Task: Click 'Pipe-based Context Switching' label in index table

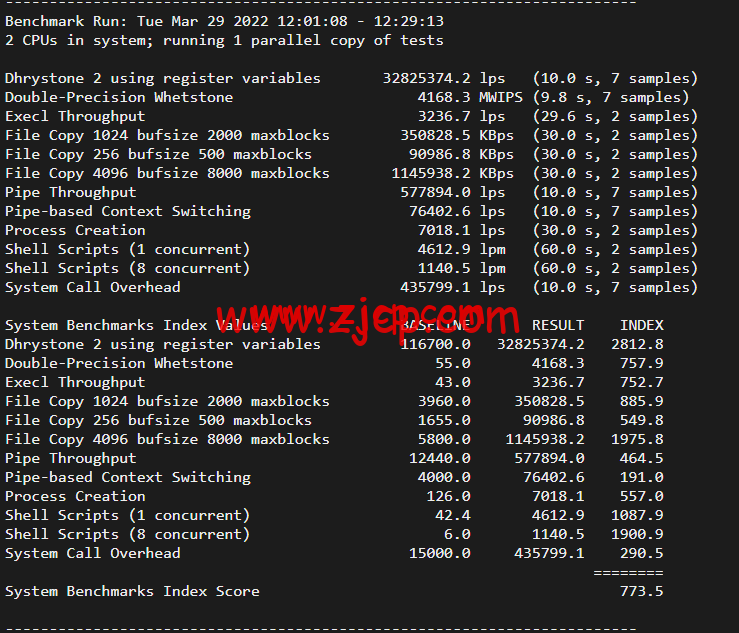Action: click(x=128, y=477)
